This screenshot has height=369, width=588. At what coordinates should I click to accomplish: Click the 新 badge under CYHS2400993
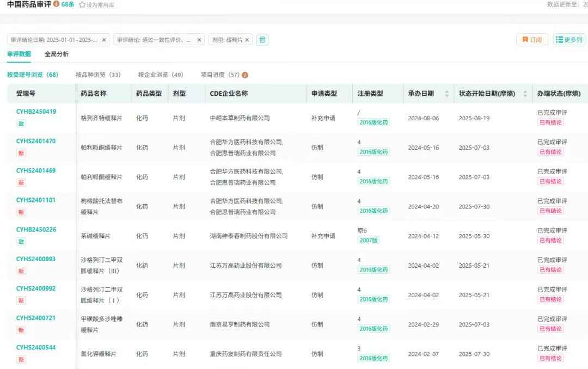coord(21,271)
